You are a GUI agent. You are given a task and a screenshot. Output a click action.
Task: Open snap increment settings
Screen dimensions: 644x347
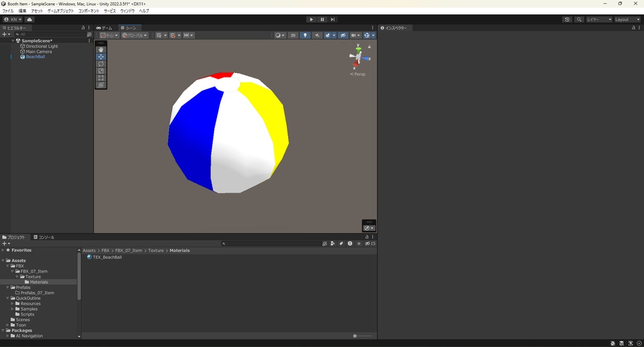189,35
